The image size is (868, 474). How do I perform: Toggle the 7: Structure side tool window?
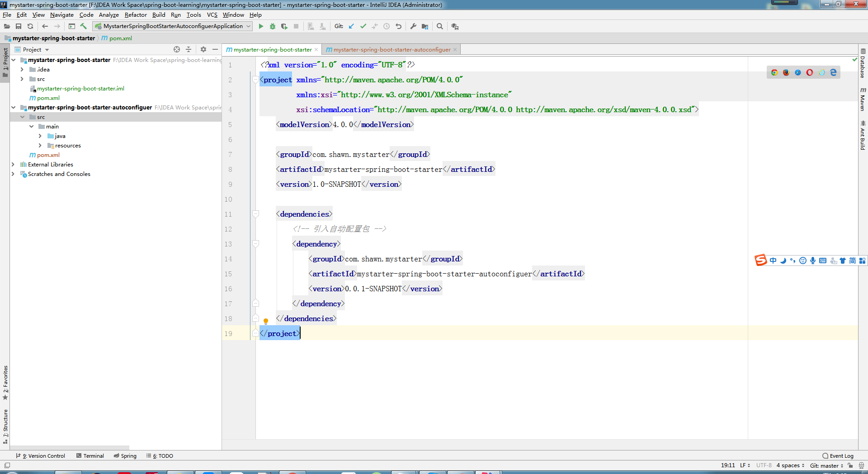(x=5, y=426)
